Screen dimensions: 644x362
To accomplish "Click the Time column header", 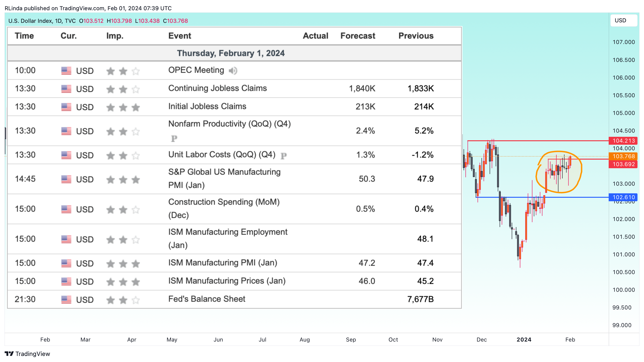I will 24,36.
